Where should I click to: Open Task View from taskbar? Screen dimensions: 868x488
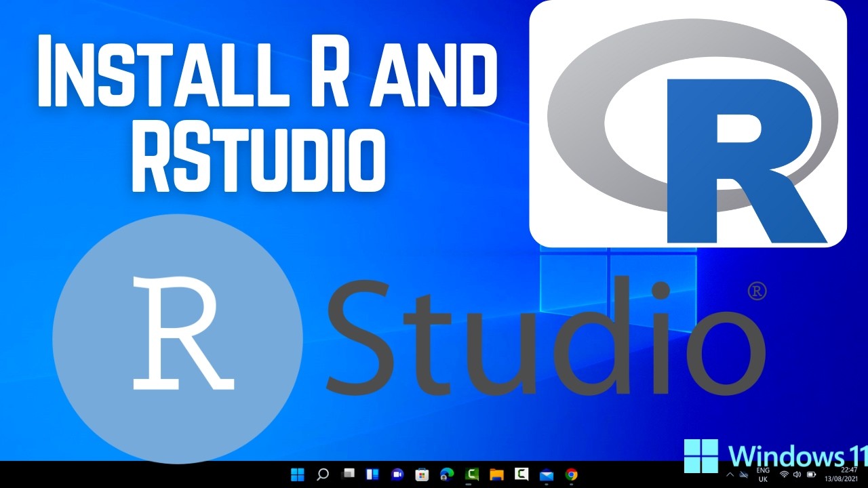(x=348, y=474)
